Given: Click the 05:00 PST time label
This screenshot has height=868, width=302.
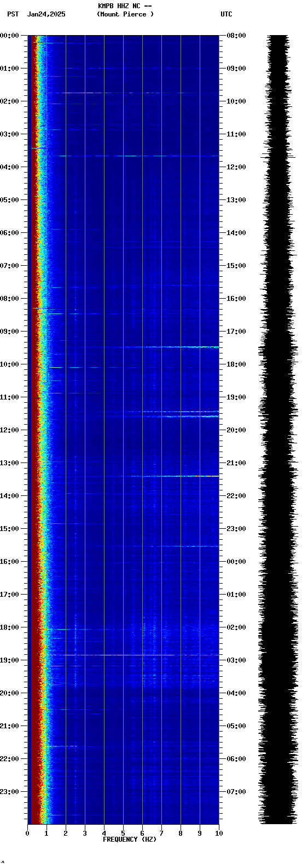Looking at the screenshot, I should click(9, 200).
